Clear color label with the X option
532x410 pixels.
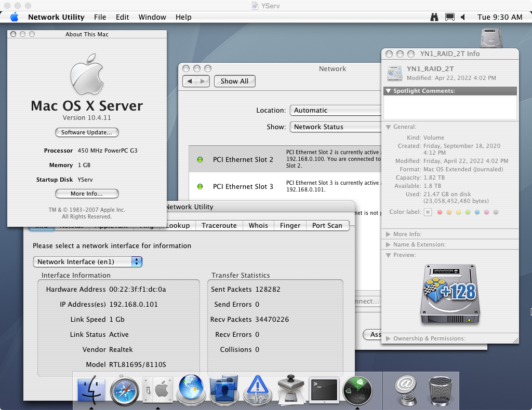point(428,212)
